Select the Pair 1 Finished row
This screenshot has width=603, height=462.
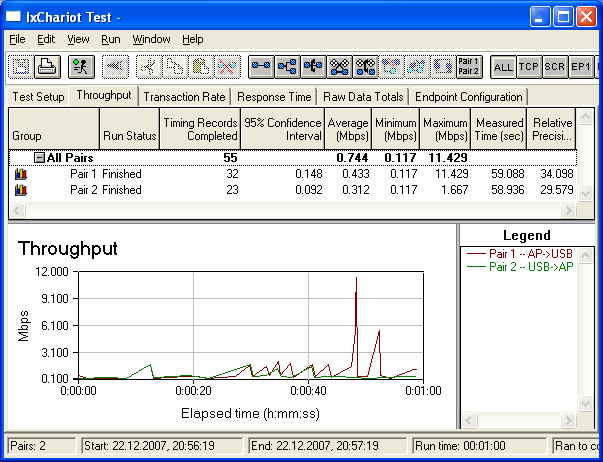292,174
